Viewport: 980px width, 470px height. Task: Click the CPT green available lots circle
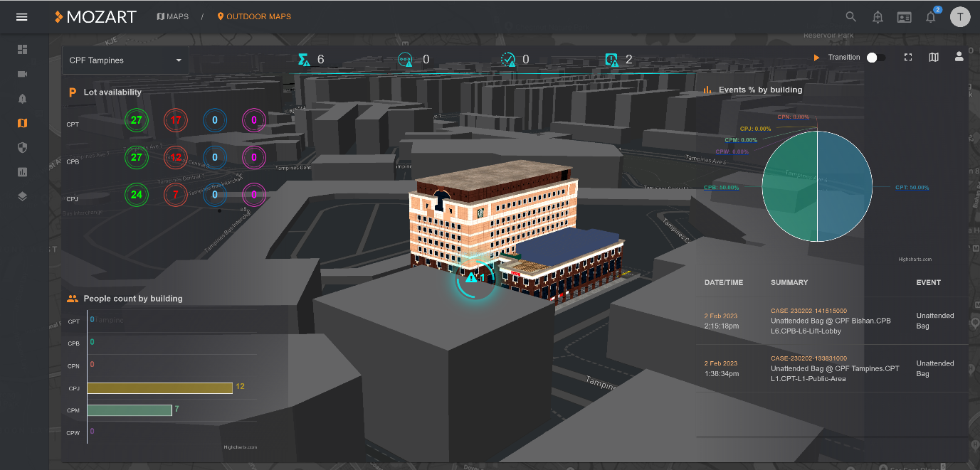coord(137,120)
